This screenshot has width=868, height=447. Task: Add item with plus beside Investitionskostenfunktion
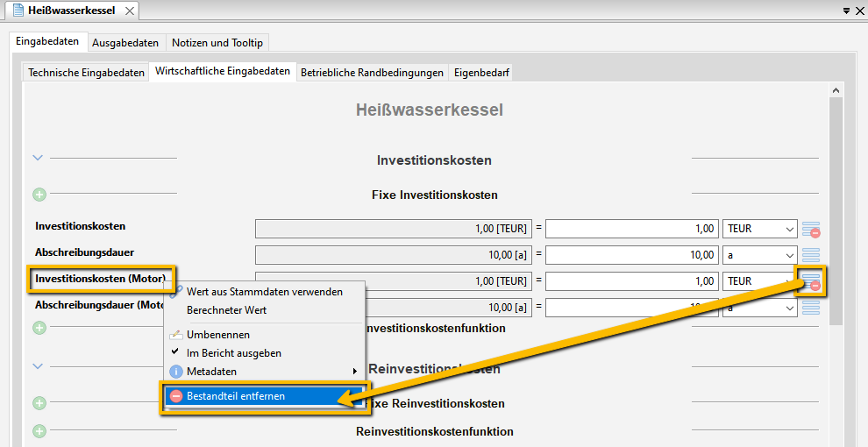click(39, 328)
